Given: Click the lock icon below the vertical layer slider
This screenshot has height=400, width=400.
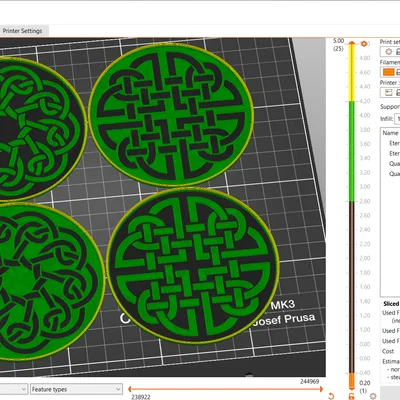Looking at the screenshot, I should click(351, 396).
